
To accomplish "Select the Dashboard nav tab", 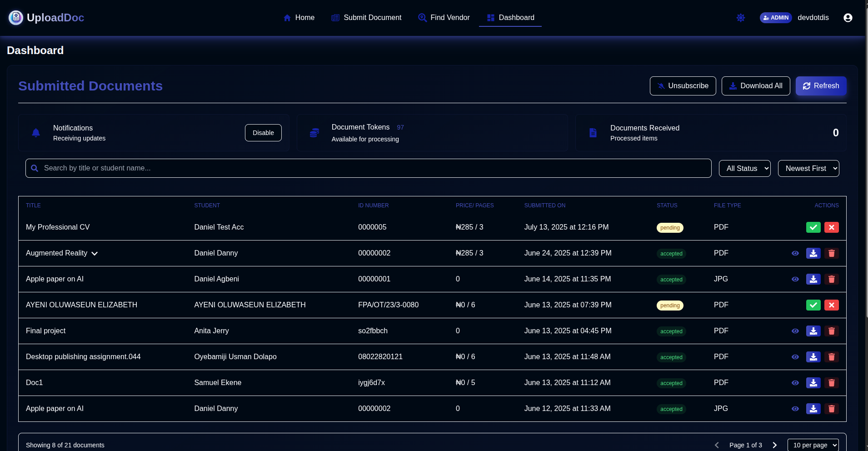I will (510, 18).
